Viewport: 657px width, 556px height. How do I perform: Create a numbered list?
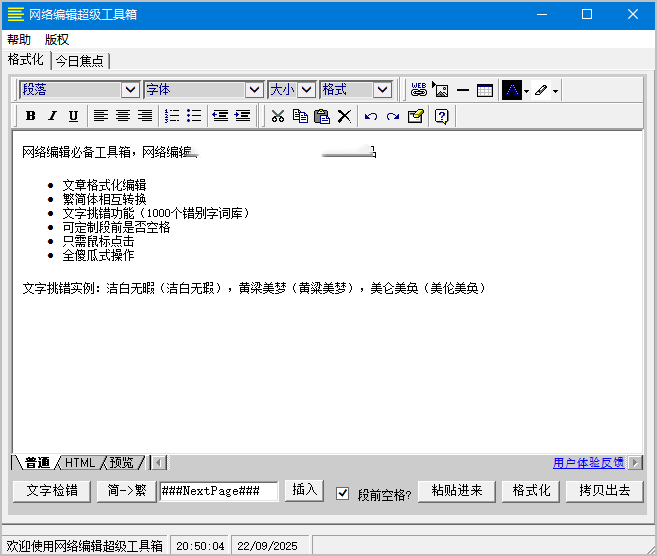point(172,116)
